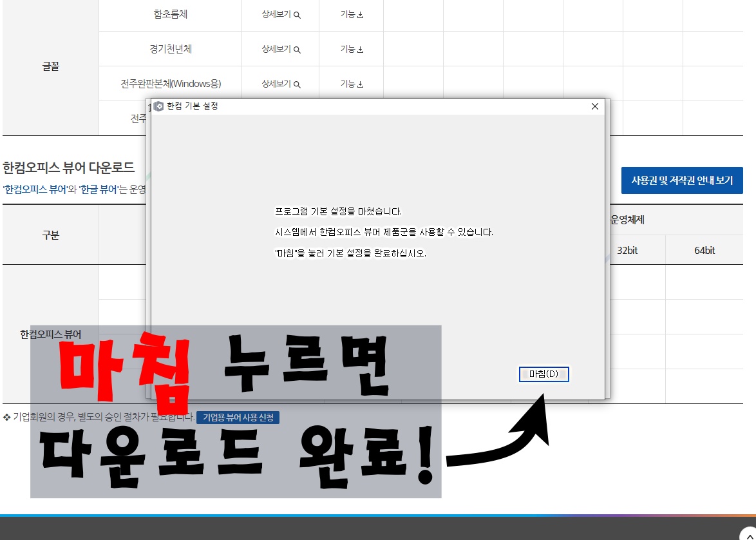Open 상세보기 for 함초롬체 font
The height and width of the screenshot is (540, 756).
pos(281,14)
